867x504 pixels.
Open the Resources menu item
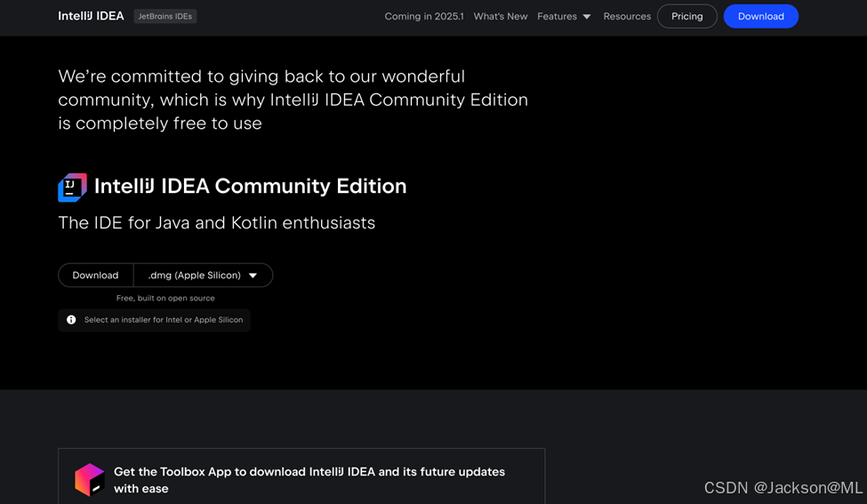[x=627, y=16]
